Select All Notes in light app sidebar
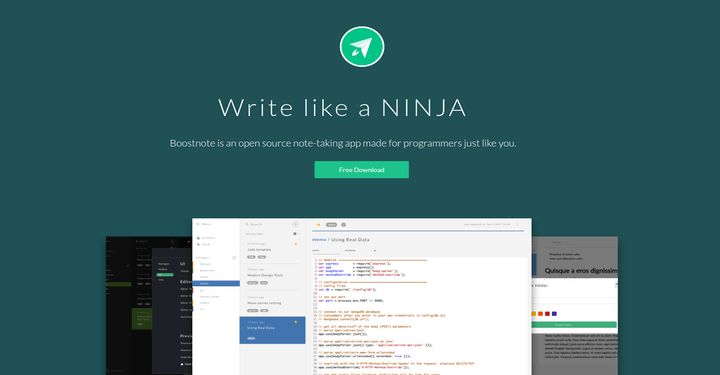720x375 pixels. coord(206,238)
